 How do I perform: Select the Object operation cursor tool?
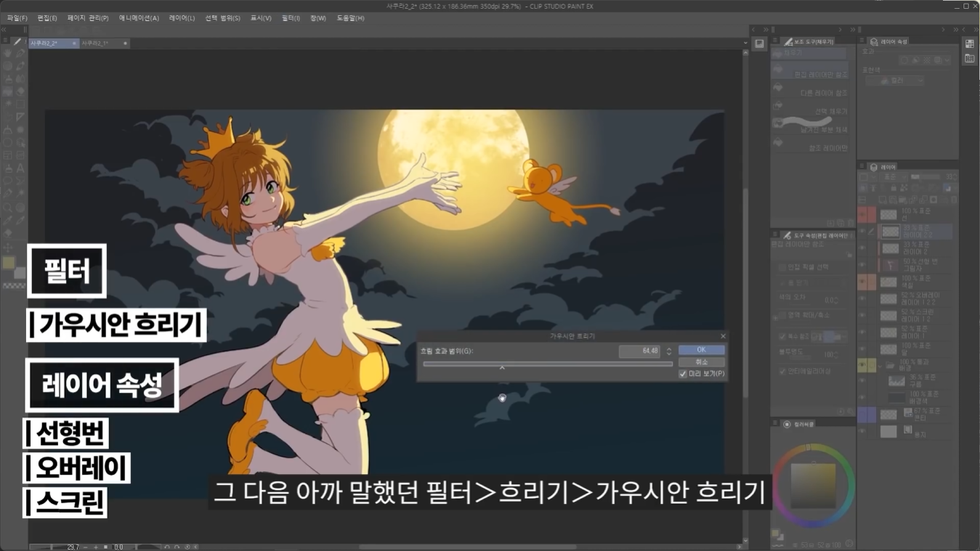[x=20, y=144]
